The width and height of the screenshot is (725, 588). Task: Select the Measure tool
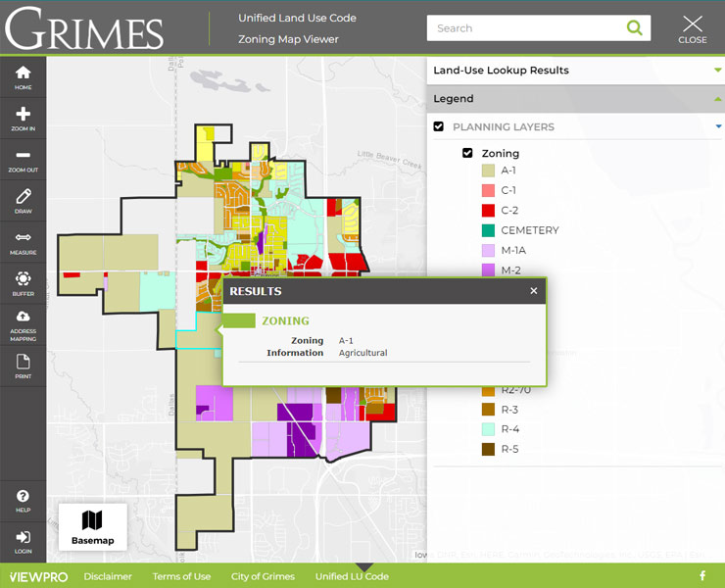tap(24, 242)
